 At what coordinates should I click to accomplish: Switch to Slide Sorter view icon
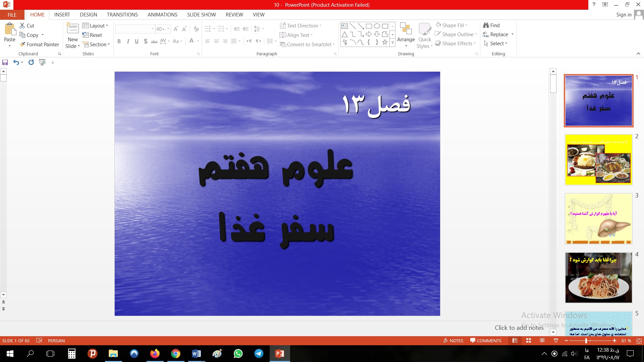tap(529, 341)
